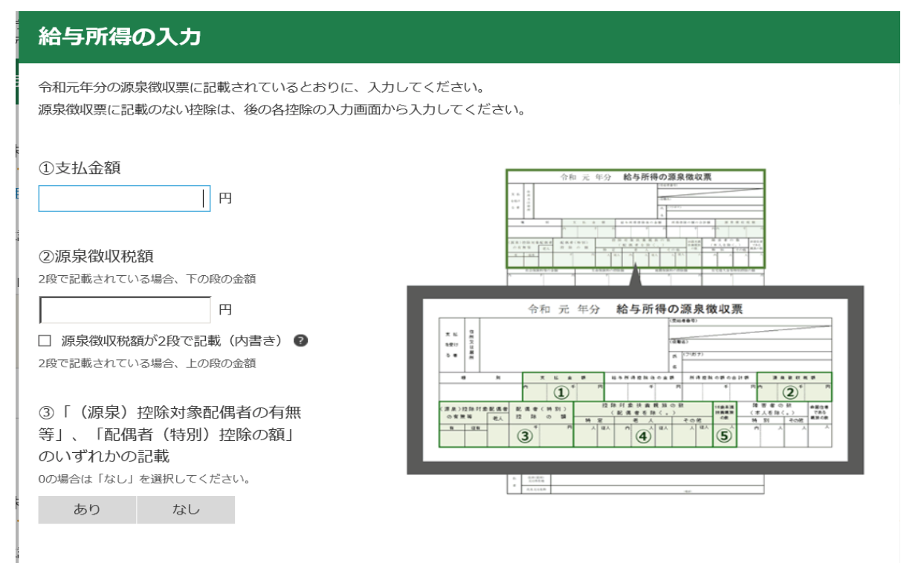Click the 給与所得の入力 header title
This screenshot has height=577, width=924.
click(x=120, y=36)
